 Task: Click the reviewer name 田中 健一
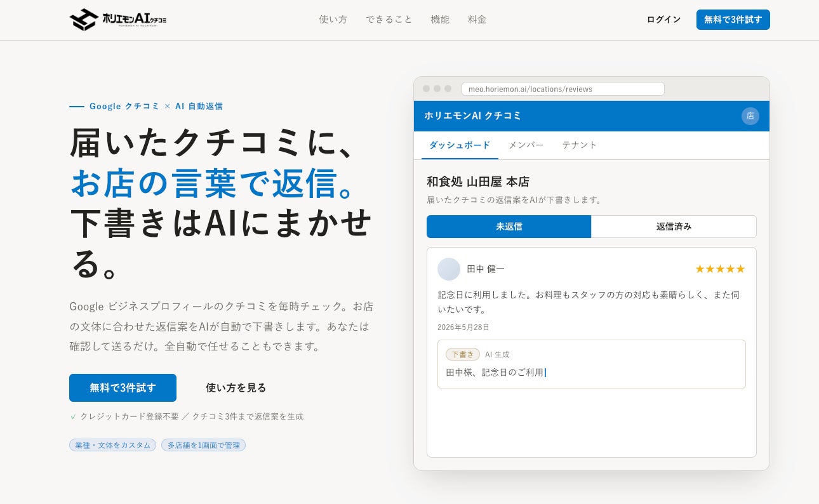tap(486, 269)
